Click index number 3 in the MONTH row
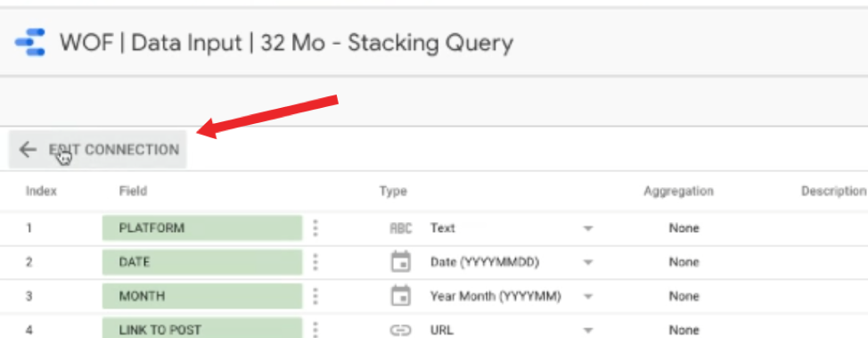 (x=29, y=296)
